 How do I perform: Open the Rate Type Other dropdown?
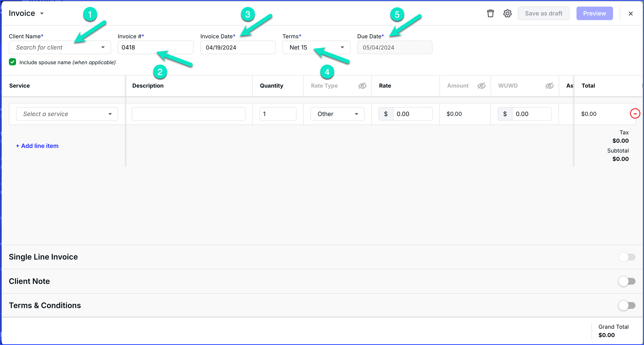tap(337, 114)
